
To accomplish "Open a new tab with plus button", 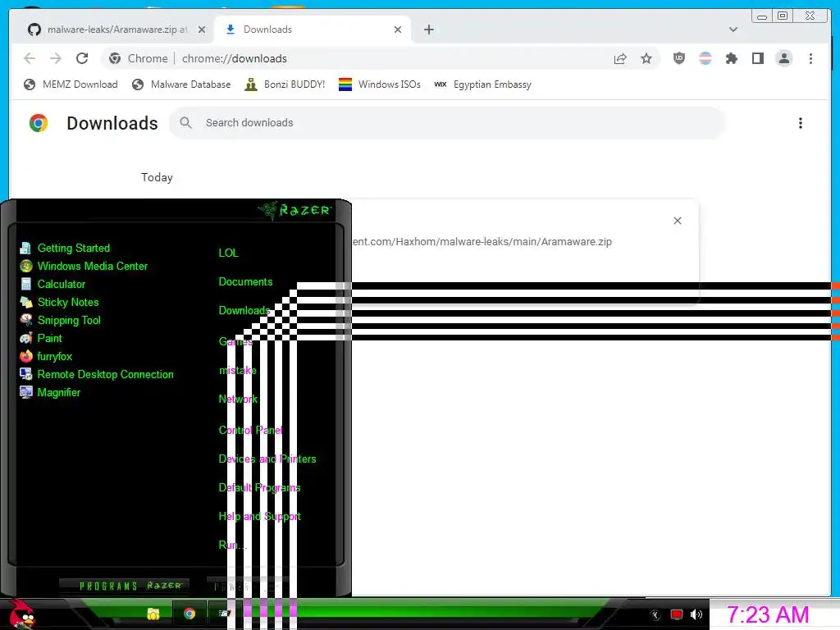I will click(x=428, y=30).
